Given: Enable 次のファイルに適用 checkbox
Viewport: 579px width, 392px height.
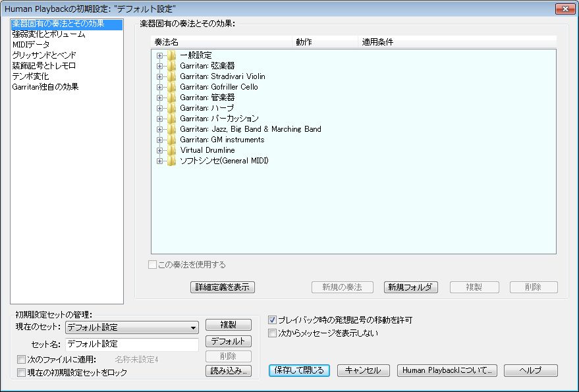Looking at the screenshot, I should (x=22, y=360).
